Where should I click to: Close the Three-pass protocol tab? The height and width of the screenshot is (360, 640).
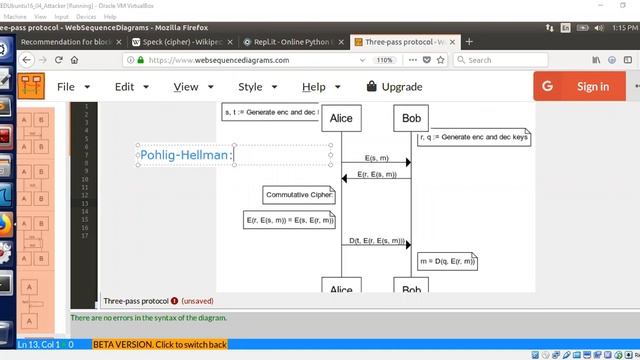pos(452,42)
